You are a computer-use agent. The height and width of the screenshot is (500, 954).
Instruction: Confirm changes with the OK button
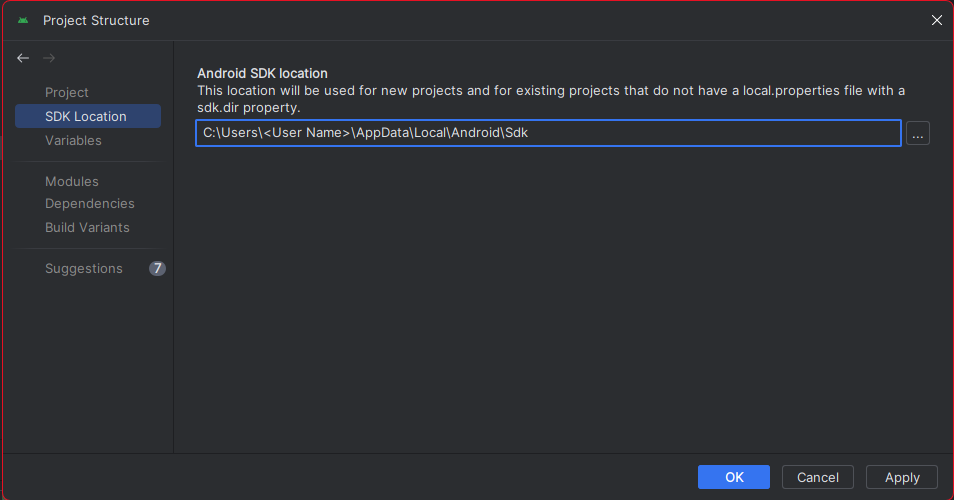click(x=734, y=477)
